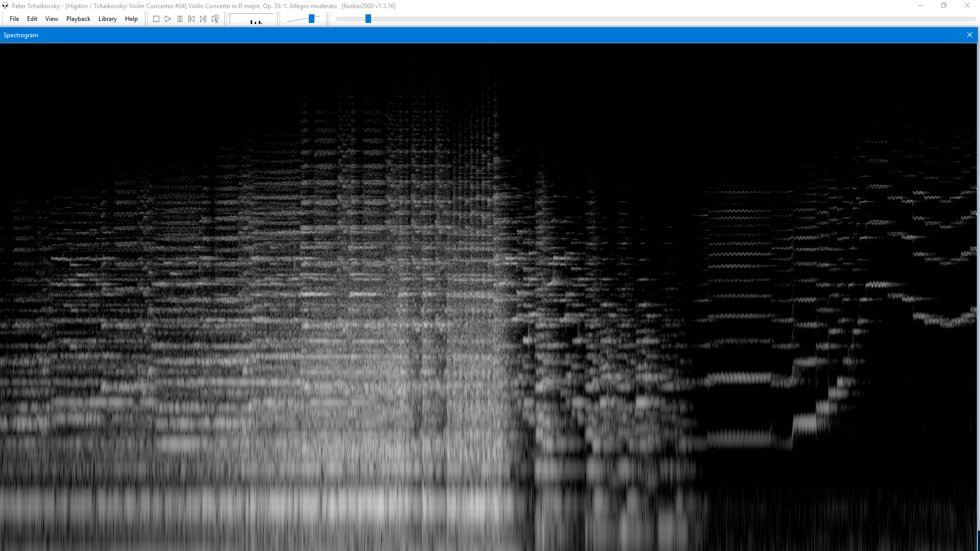Open the Library menu
This screenshot has height=551, width=980.
108,19
